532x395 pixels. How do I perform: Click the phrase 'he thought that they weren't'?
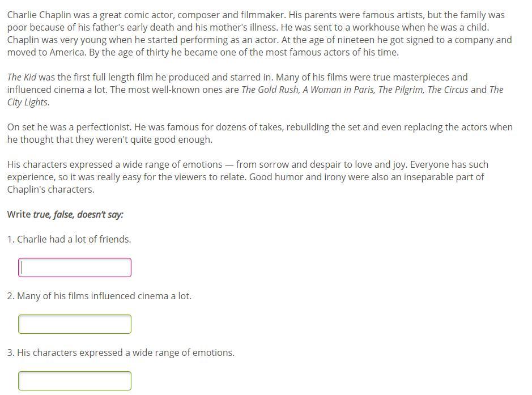tap(67, 140)
